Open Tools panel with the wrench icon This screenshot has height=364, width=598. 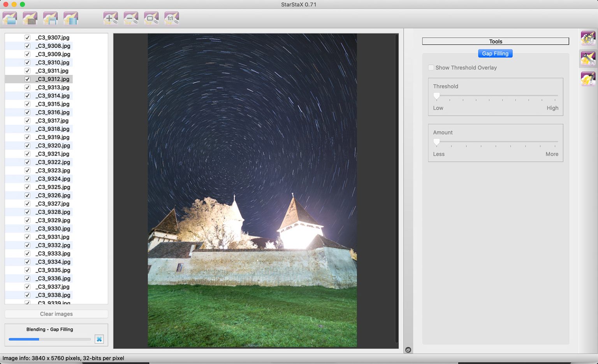(x=588, y=58)
